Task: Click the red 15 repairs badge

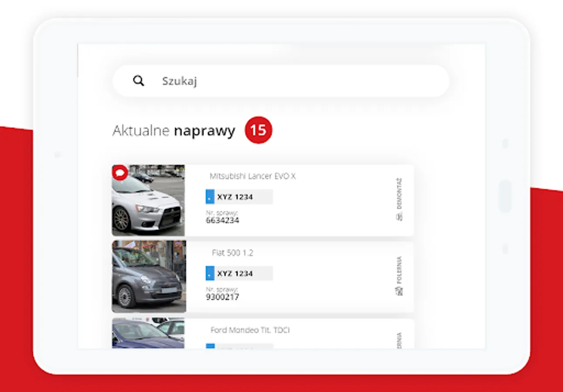Action: [x=259, y=130]
